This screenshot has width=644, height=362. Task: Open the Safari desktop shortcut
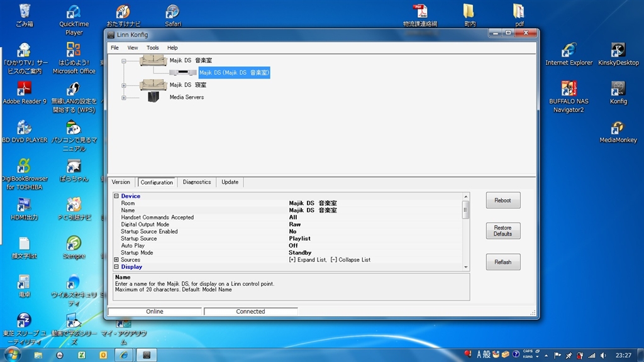172,13
